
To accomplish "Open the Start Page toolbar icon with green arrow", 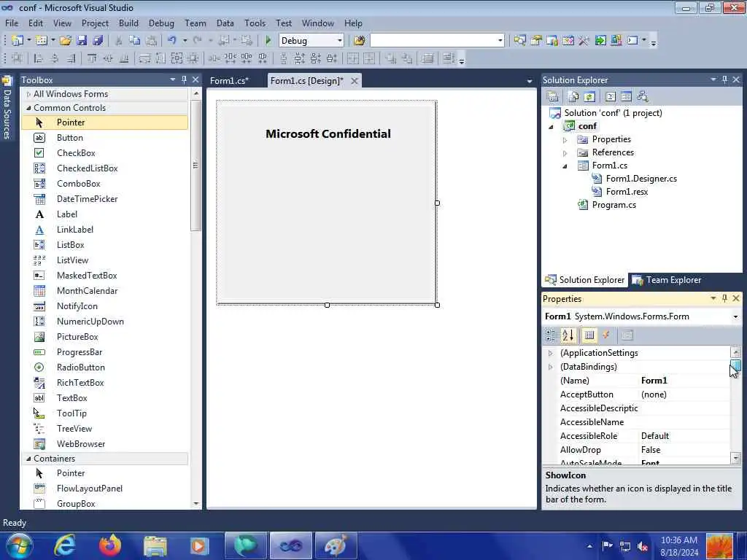I will tap(600, 41).
